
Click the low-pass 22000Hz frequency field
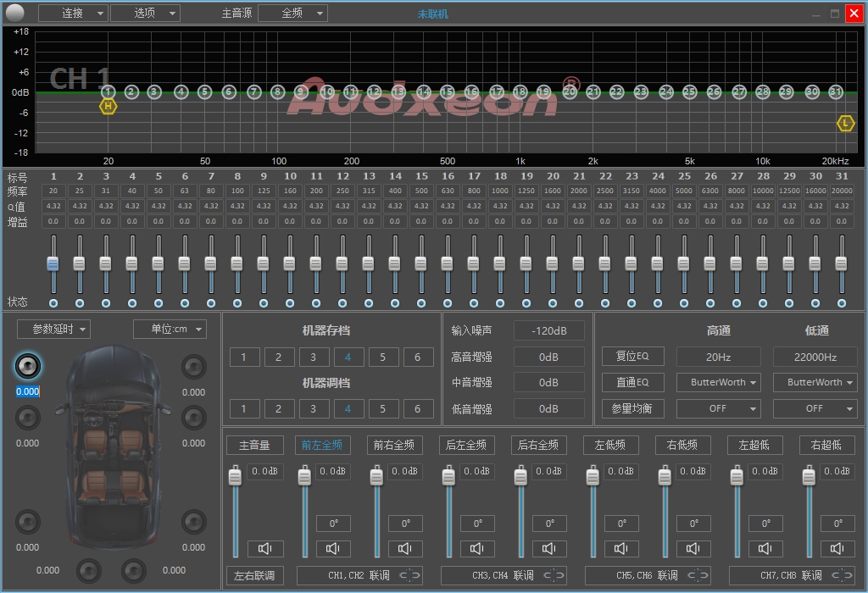[x=815, y=357]
